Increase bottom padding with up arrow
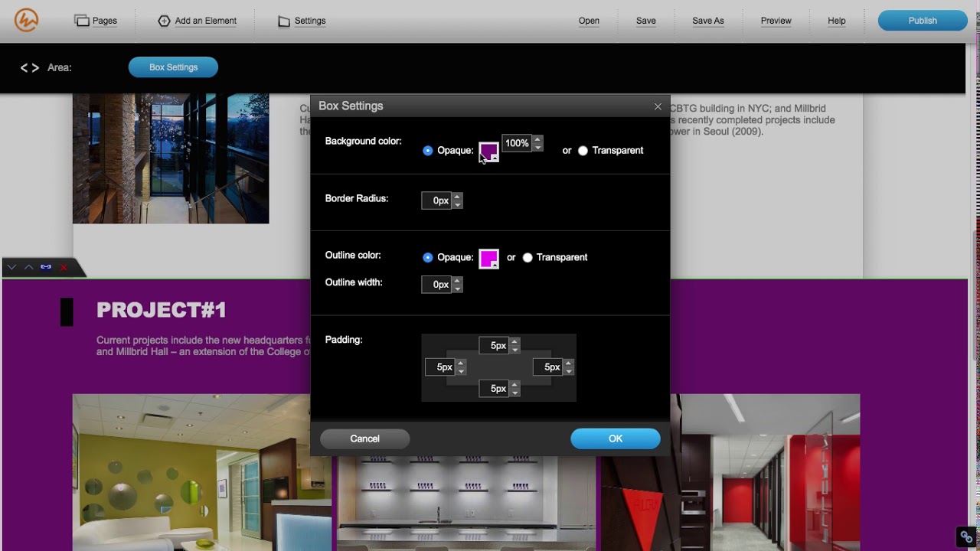Viewport: 980px width, 551px height. [514, 385]
